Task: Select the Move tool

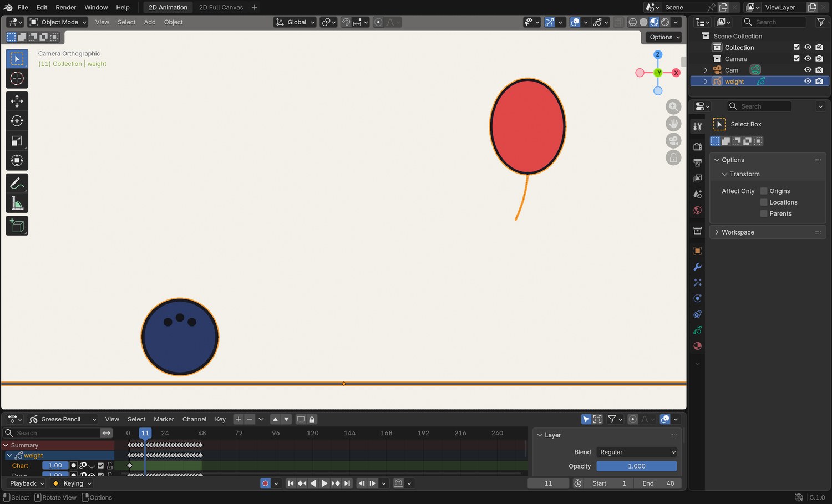Action: pyautogui.click(x=17, y=101)
